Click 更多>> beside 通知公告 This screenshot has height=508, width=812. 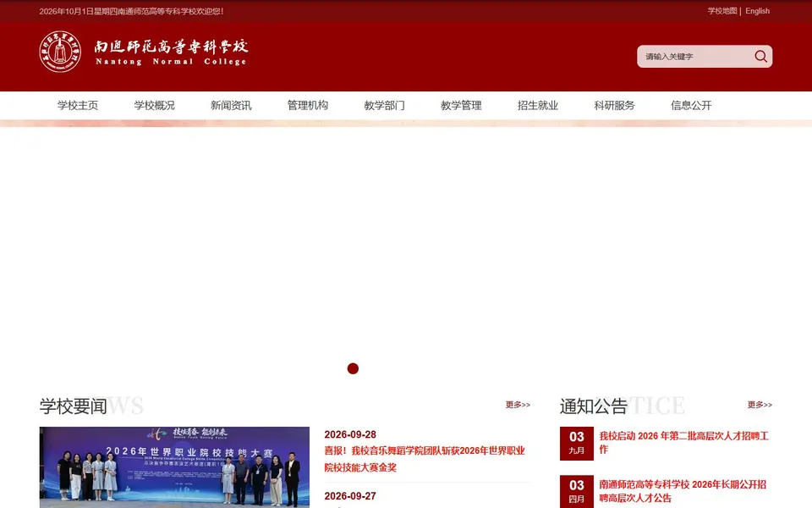(760, 405)
